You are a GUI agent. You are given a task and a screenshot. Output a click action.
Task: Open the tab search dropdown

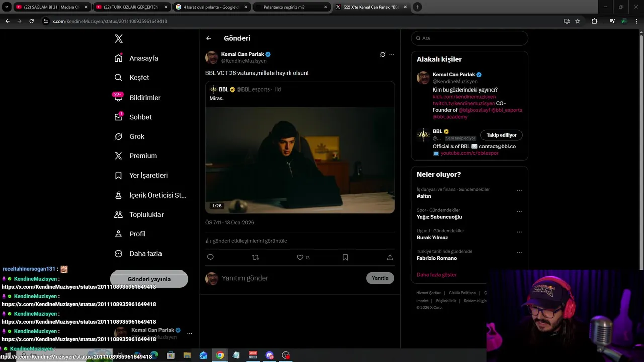coord(7,7)
